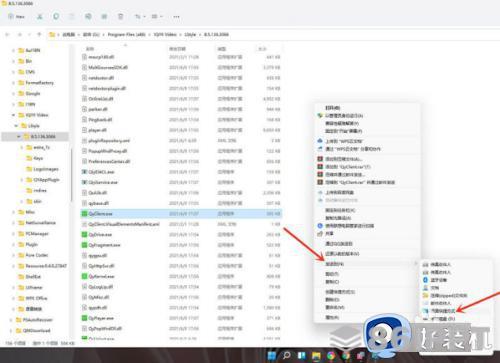The width and height of the screenshot is (500, 363).
Task: Click the New button in toolbar
Action: tap(17, 16)
